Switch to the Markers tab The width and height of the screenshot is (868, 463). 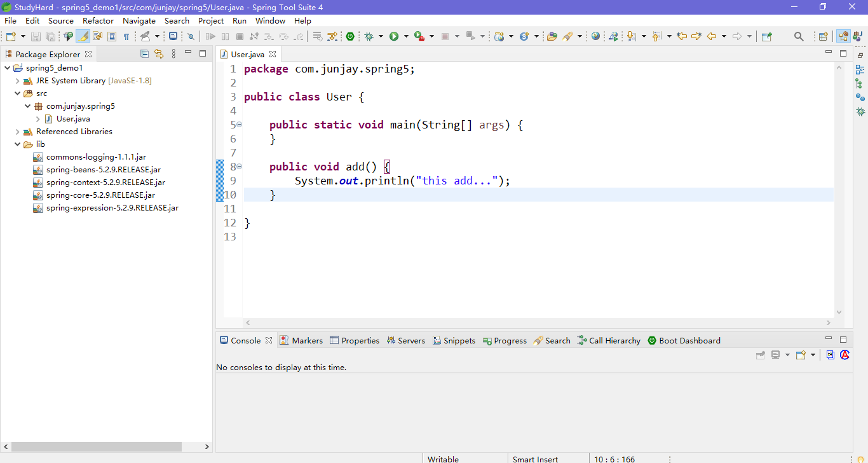(301, 340)
